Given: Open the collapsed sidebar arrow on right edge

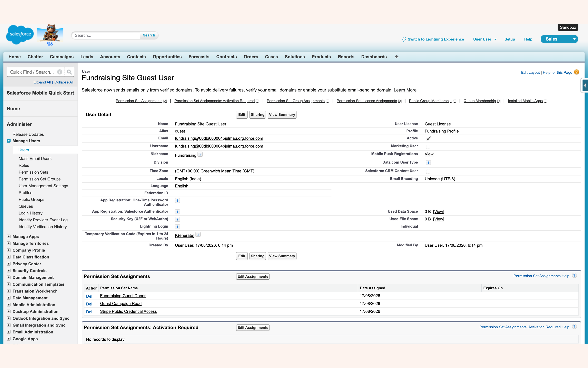Looking at the screenshot, I should 585,85.
